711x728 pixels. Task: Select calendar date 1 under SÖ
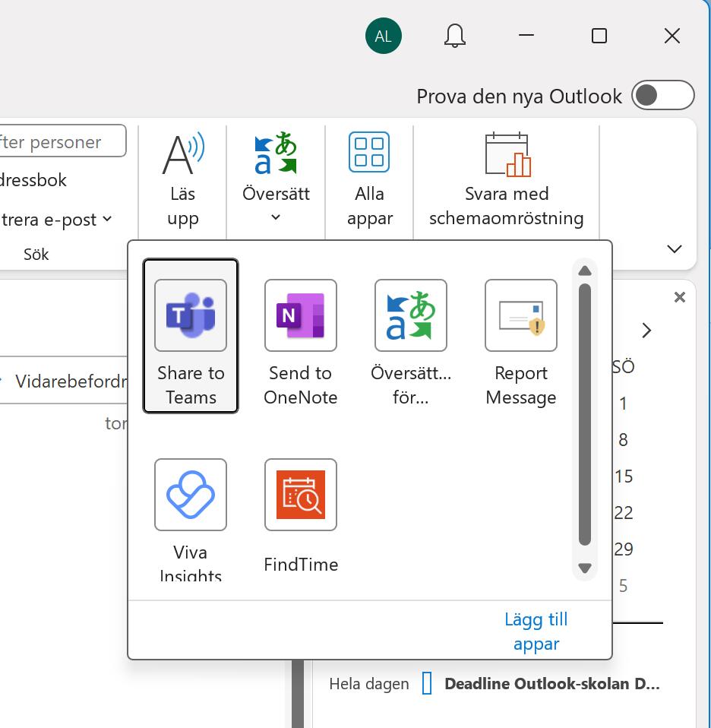point(624,404)
